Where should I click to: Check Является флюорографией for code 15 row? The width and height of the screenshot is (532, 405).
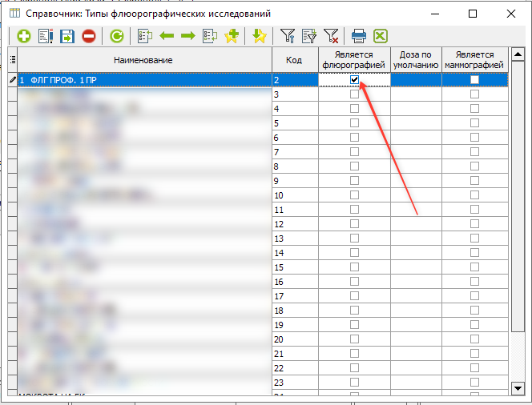[354, 267]
